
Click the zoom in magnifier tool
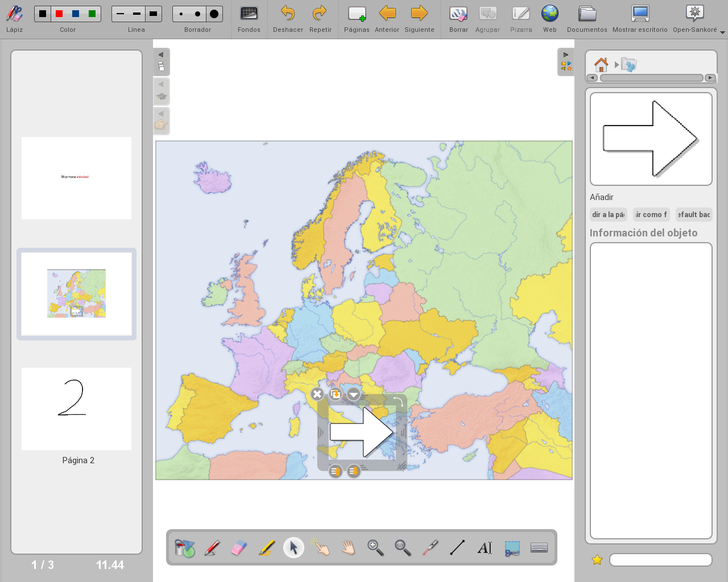pyautogui.click(x=375, y=548)
